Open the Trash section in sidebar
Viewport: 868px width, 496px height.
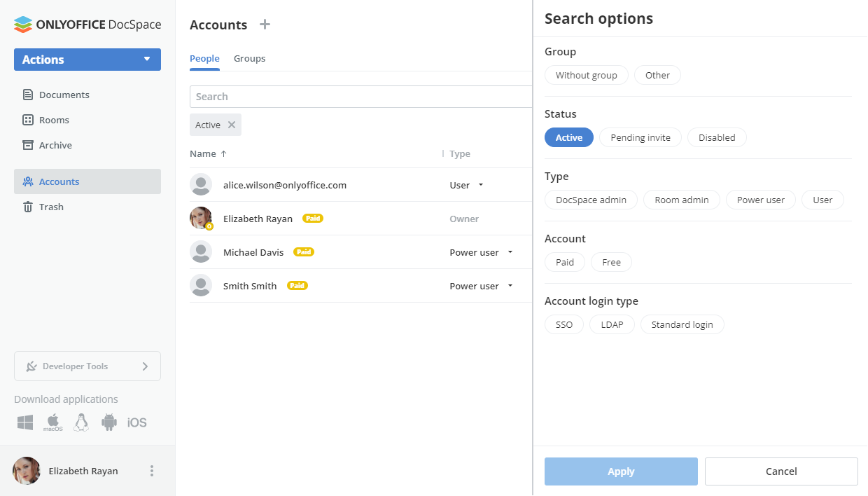(x=51, y=207)
